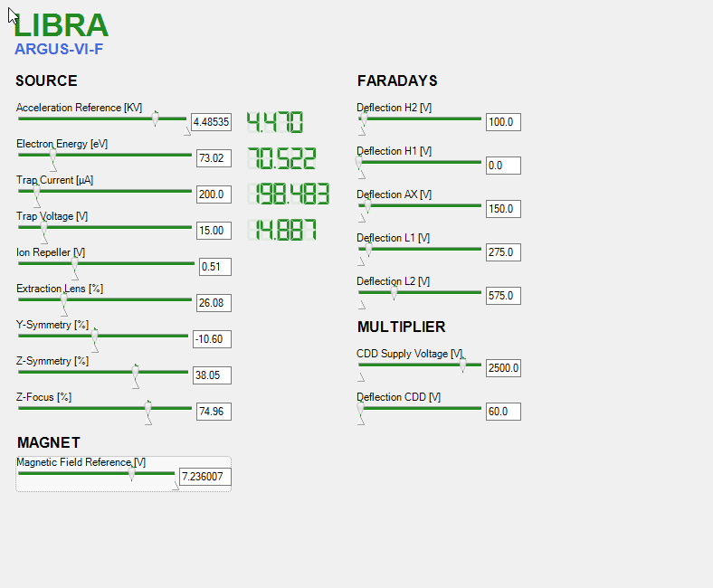Screen dimensions: 713x588
Task: Click the MAGNET section heading
Action: pos(49,442)
